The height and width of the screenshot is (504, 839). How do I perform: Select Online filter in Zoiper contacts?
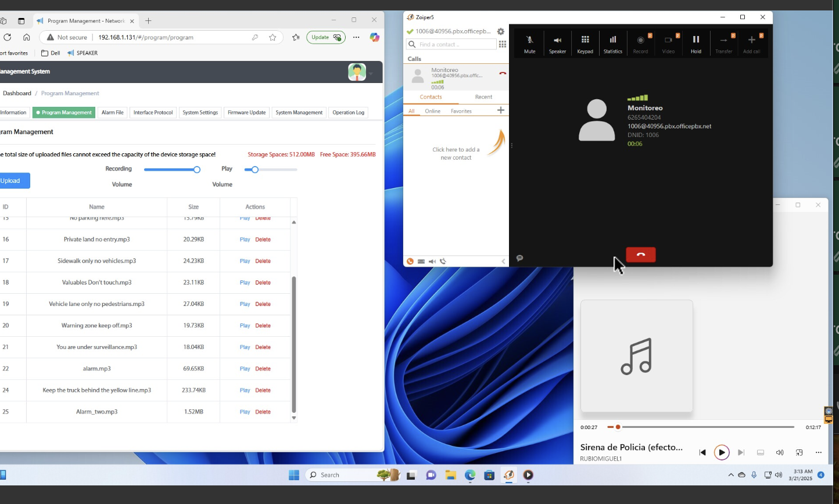[432, 111]
